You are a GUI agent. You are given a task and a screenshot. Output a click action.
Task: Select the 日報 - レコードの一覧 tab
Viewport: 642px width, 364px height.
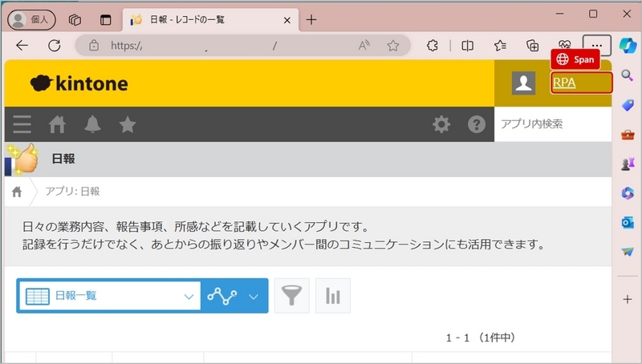[x=211, y=19]
